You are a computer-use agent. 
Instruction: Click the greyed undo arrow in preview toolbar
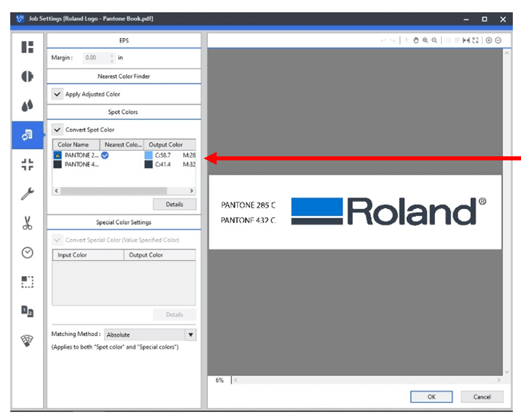click(x=383, y=40)
